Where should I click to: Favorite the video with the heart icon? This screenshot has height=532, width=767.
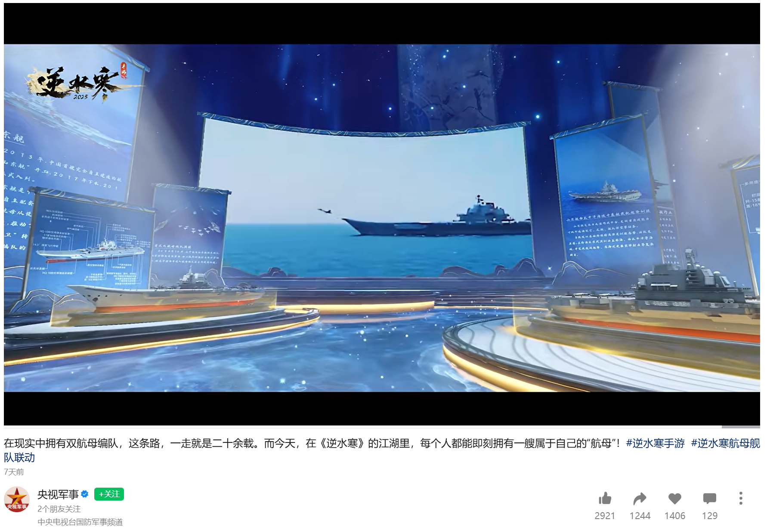(675, 498)
